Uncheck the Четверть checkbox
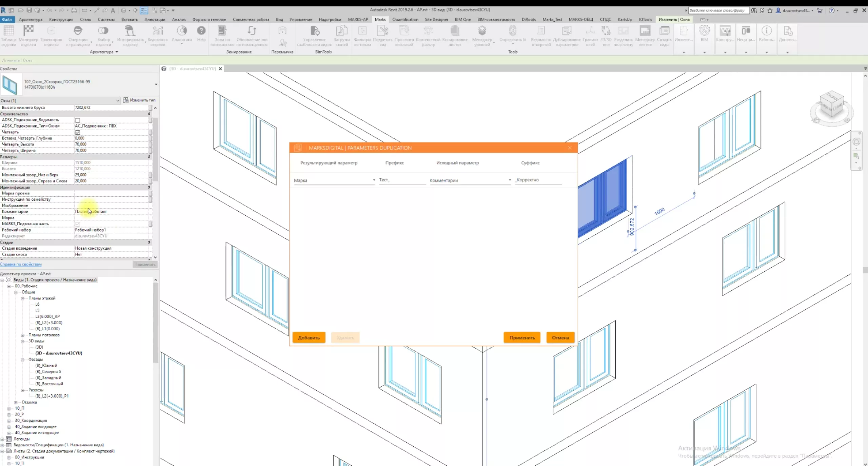The image size is (868, 466). click(x=78, y=132)
